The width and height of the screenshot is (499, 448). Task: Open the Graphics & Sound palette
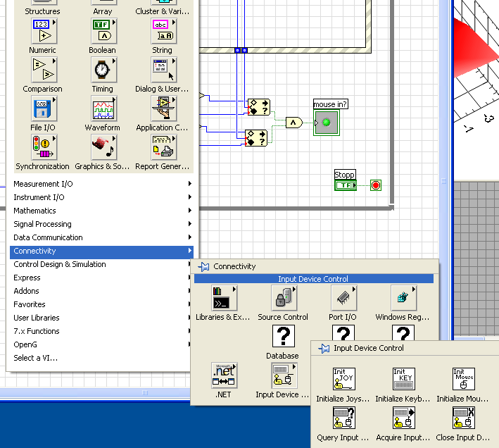click(103, 147)
